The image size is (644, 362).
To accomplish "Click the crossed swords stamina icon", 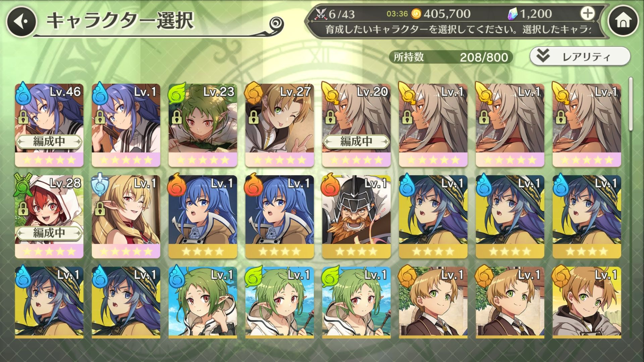I will 321,14.
